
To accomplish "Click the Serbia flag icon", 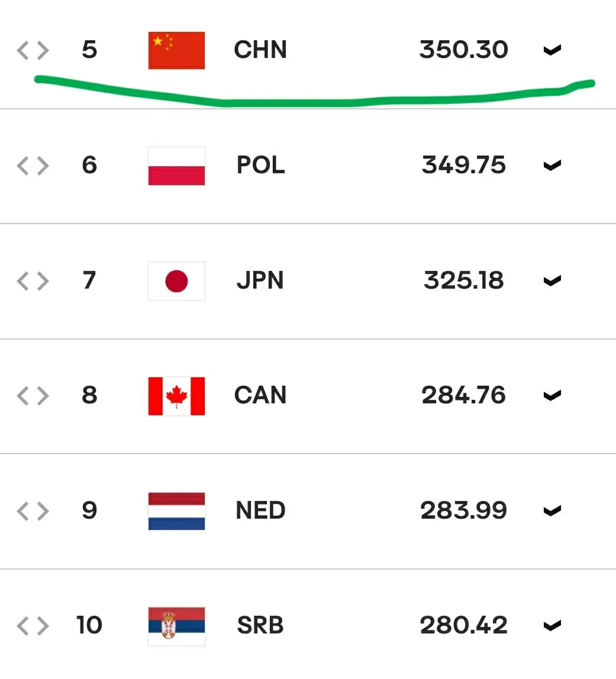I will tap(176, 626).
